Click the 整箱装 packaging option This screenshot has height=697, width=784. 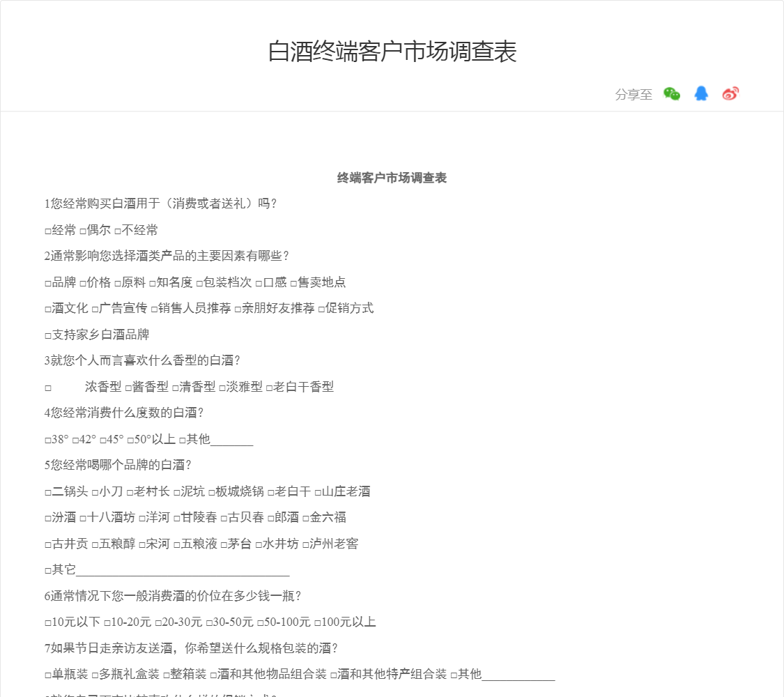click(x=185, y=674)
